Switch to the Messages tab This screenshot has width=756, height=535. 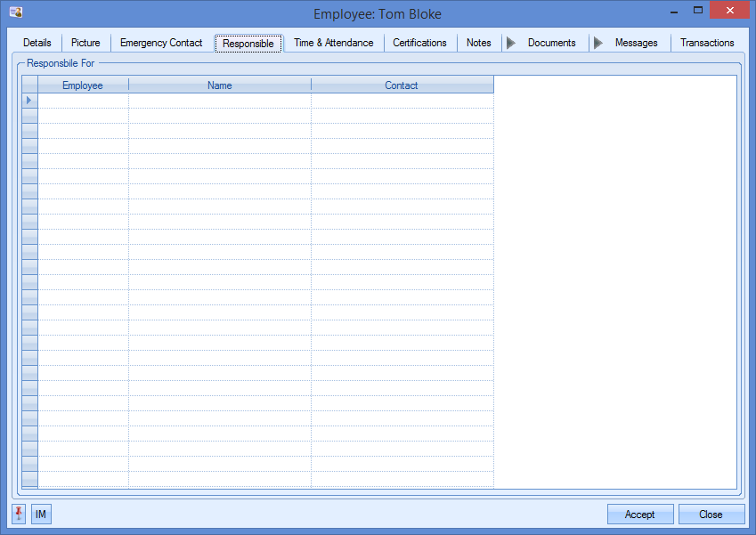point(636,43)
